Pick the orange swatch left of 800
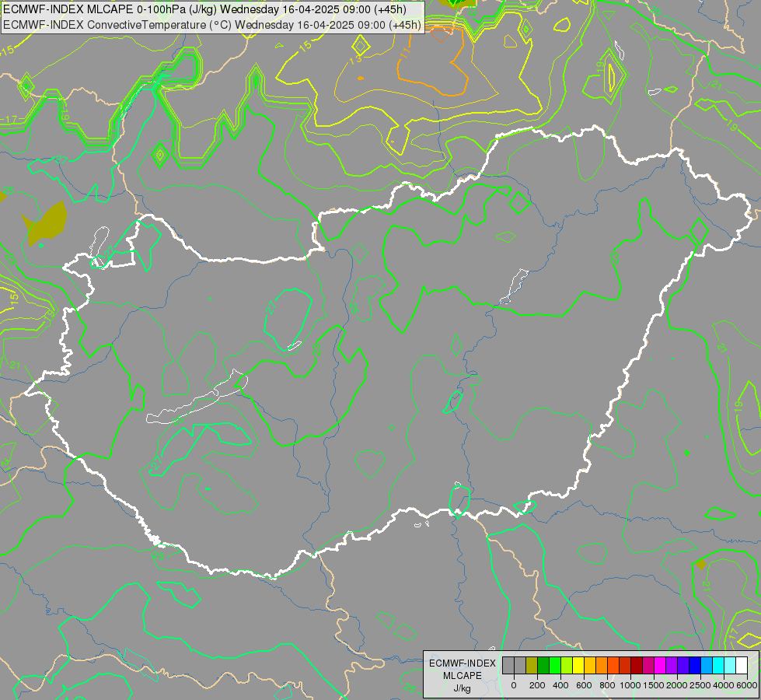This screenshot has width=761, height=700. pyautogui.click(x=602, y=666)
